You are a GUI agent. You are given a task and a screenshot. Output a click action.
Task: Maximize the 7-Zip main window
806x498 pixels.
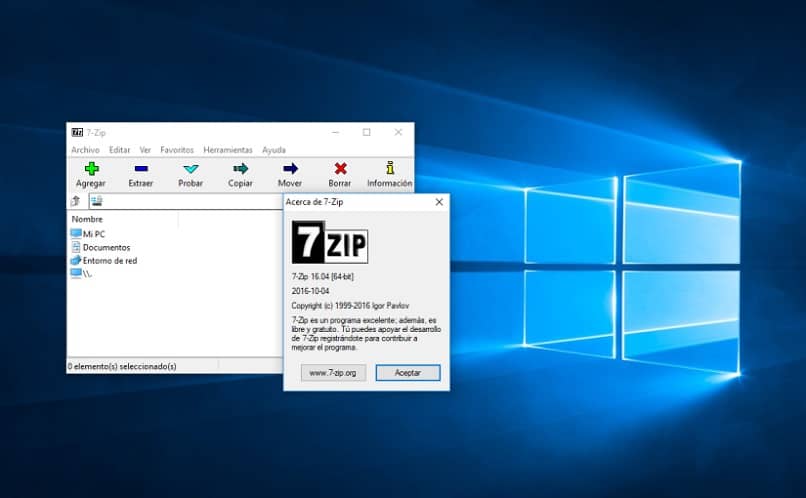coord(367,133)
